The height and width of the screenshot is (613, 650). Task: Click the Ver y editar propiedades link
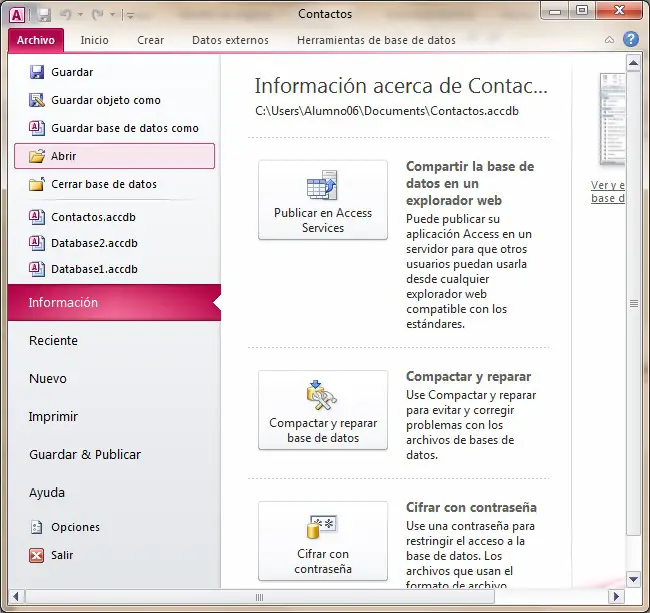tap(608, 191)
